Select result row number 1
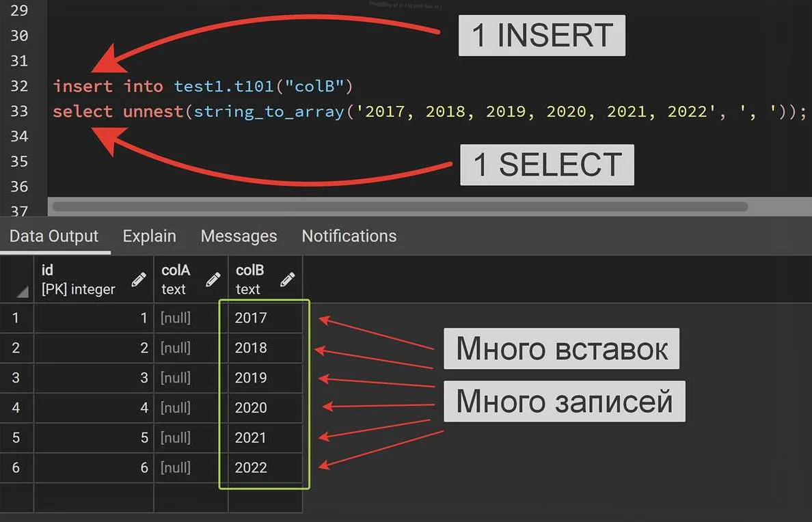 pos(16,318)
